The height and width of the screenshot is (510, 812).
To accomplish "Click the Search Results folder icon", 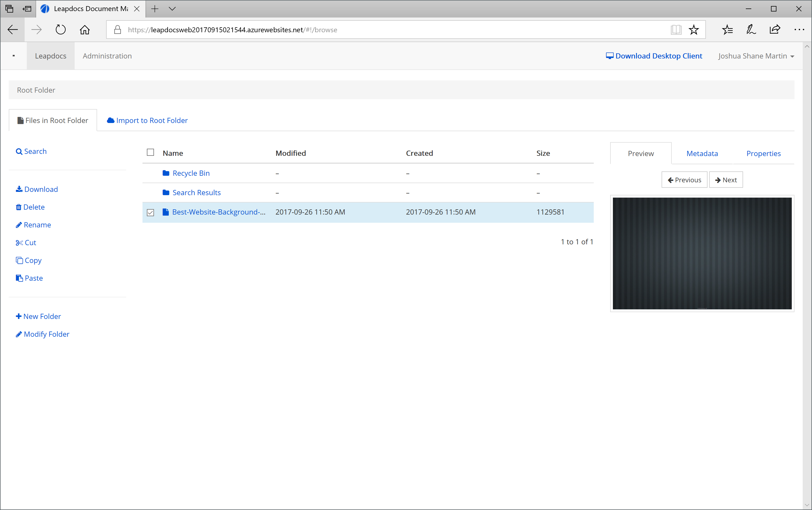I will (x=166, y=192).
